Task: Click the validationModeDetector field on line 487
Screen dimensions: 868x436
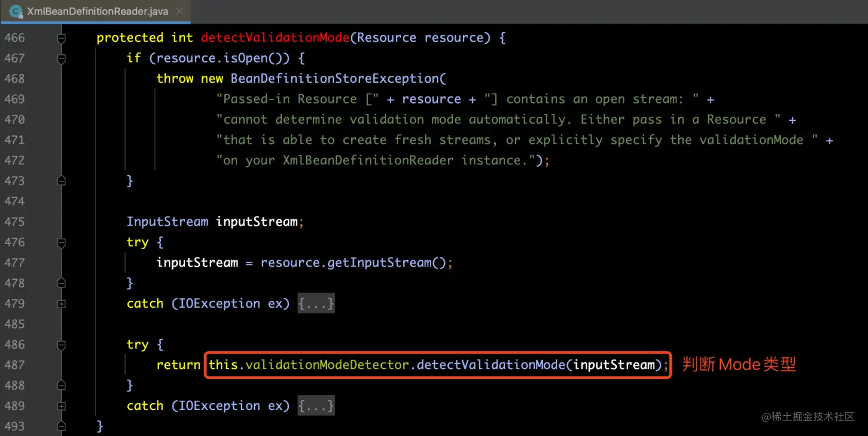Action: (x=328, y=365)
